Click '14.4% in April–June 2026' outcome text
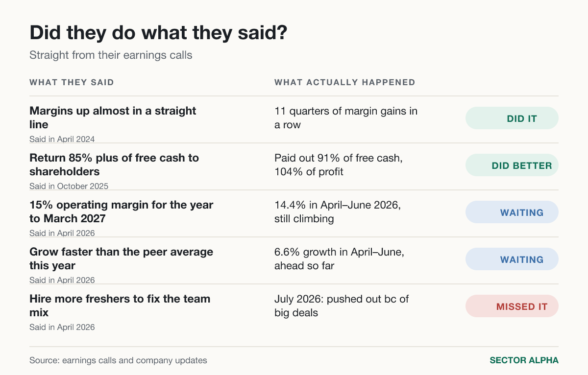The width and height of the screenshot is (588, 375). [x=338, y=211]
